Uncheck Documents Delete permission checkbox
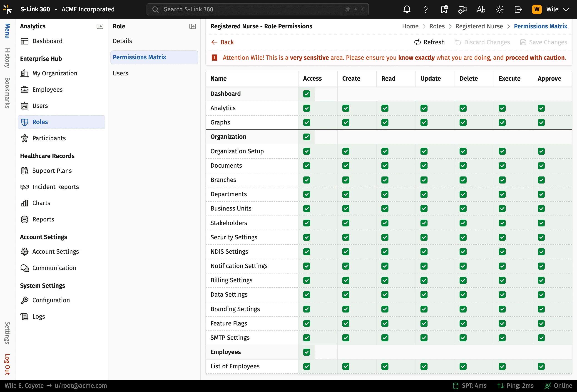Image resolution: width=577 pixels, height=392 pixels. (x=463, y=166)
